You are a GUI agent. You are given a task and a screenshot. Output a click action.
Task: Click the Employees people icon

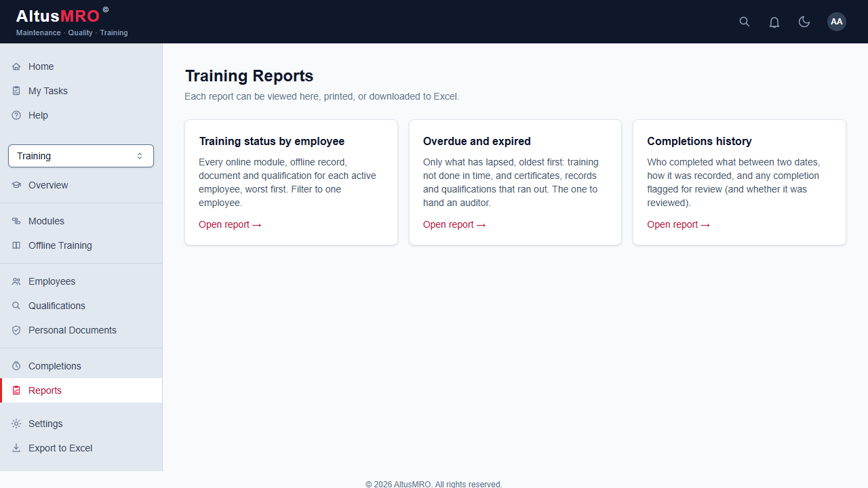coord(16,281)
